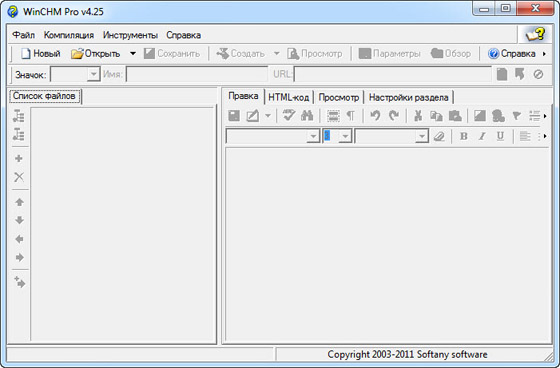Click the insert image icon

[x=480, y=116]
